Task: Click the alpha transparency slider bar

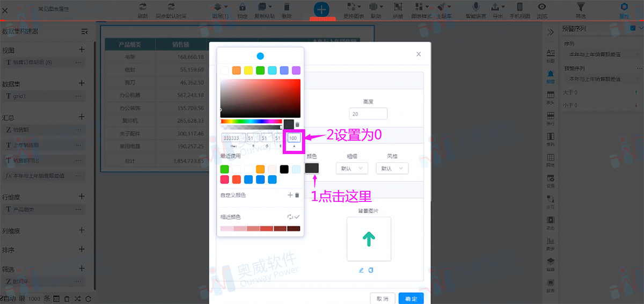Action: tap(251, 127)
